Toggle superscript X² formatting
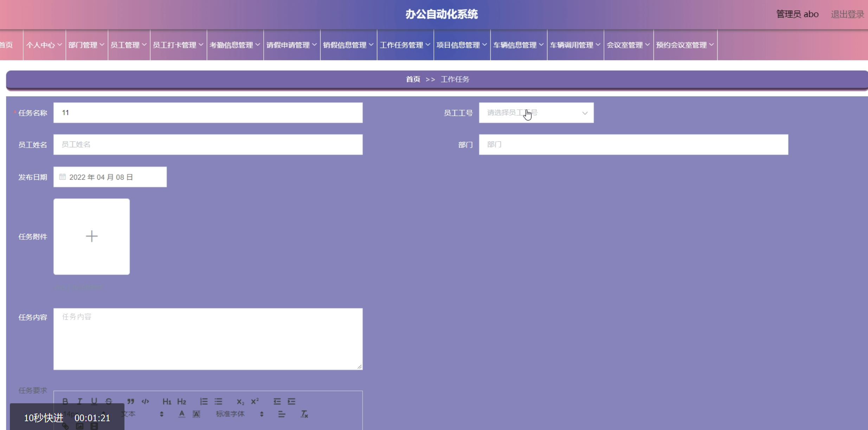The width and height of the screenshot is (868, 430). point(255,401)
